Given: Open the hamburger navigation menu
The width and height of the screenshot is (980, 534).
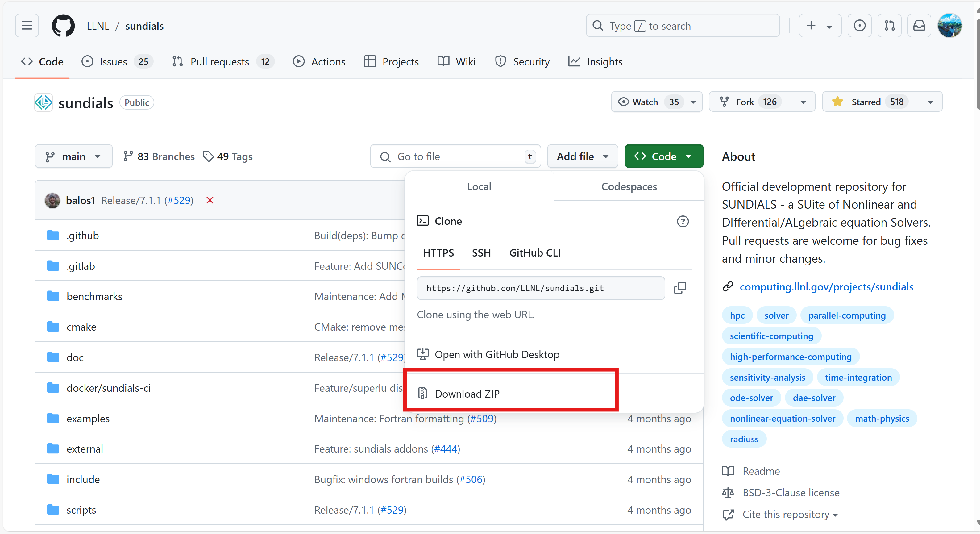Looking at the screenshot, I should pos(27,26).
